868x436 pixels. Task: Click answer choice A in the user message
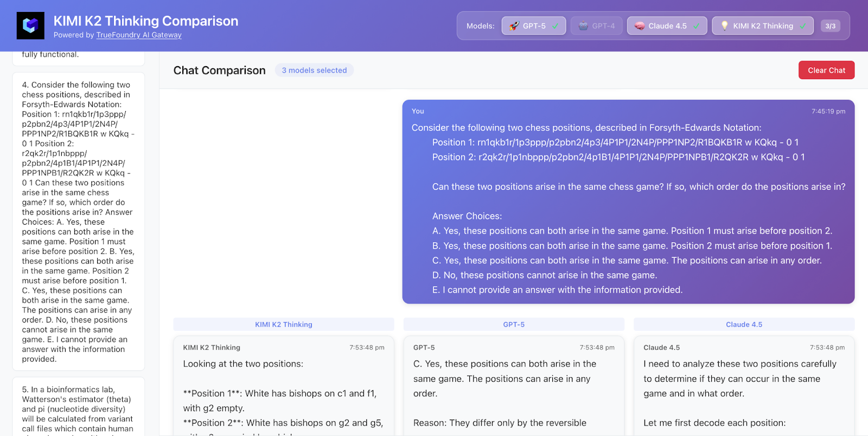pos(632,231)
